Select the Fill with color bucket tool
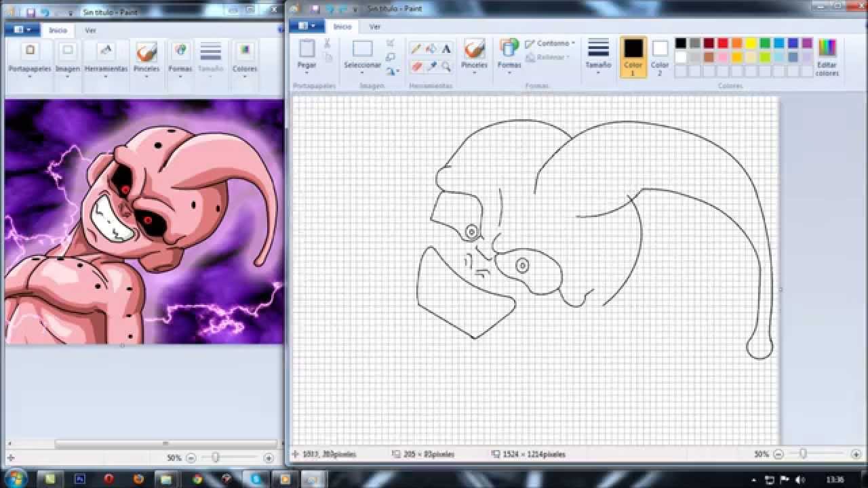 pos(431,49)
